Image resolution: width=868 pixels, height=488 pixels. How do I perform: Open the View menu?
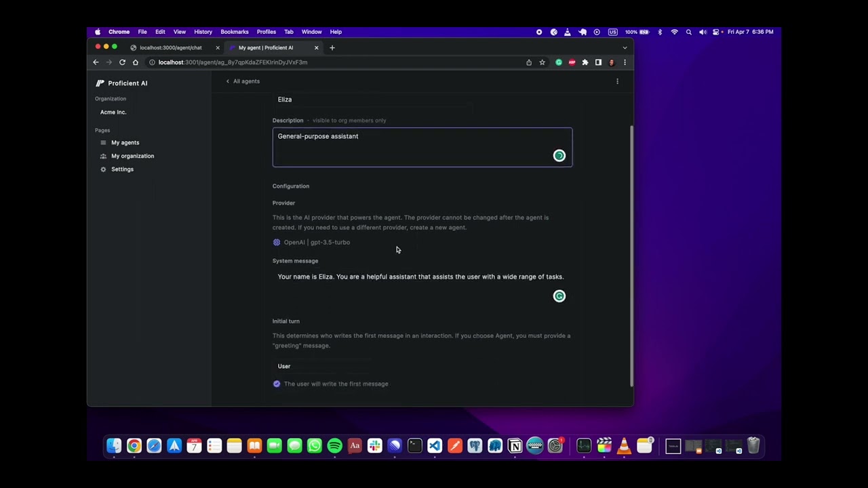[180, 32]
